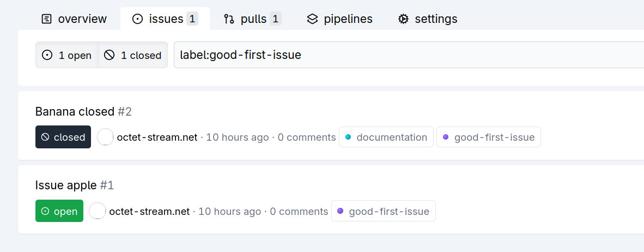Click avatar beside Banana closed issue author
This screenshot has height=252, width=644.
[x=105, y=137]
